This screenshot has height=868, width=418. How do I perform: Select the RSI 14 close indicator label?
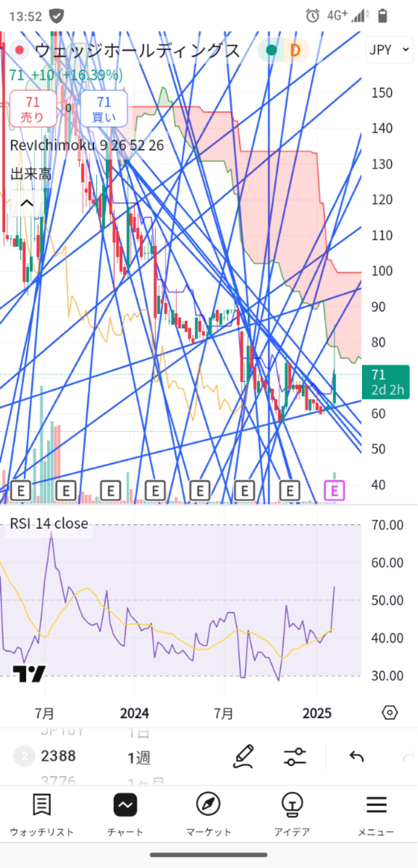(49, 523)
